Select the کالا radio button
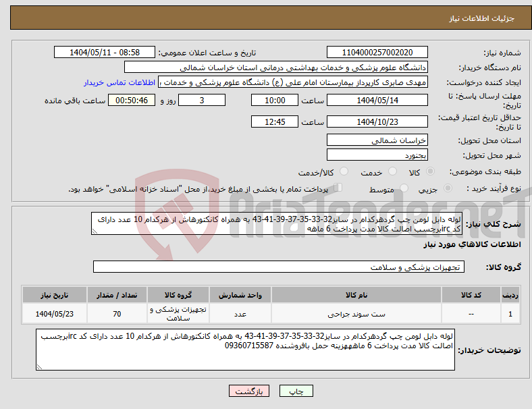Viewport: 532px width, 409px height. tap(430, 171)
